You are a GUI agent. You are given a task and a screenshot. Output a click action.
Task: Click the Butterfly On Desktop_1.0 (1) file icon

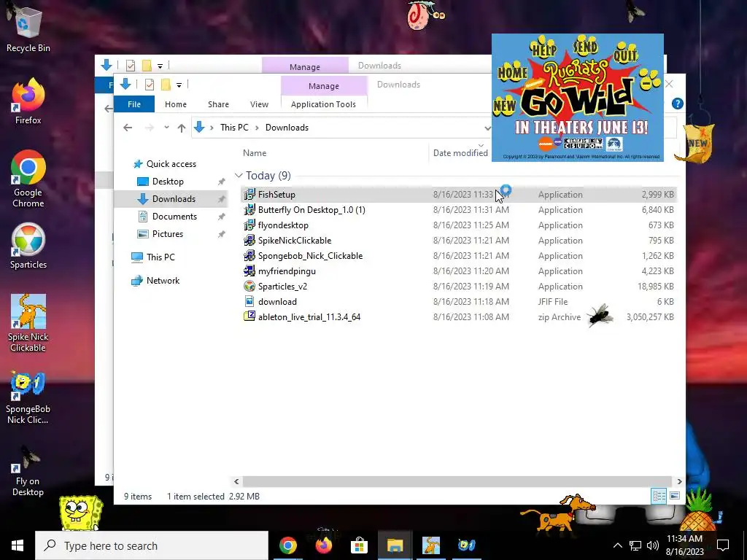coord(249,209)
